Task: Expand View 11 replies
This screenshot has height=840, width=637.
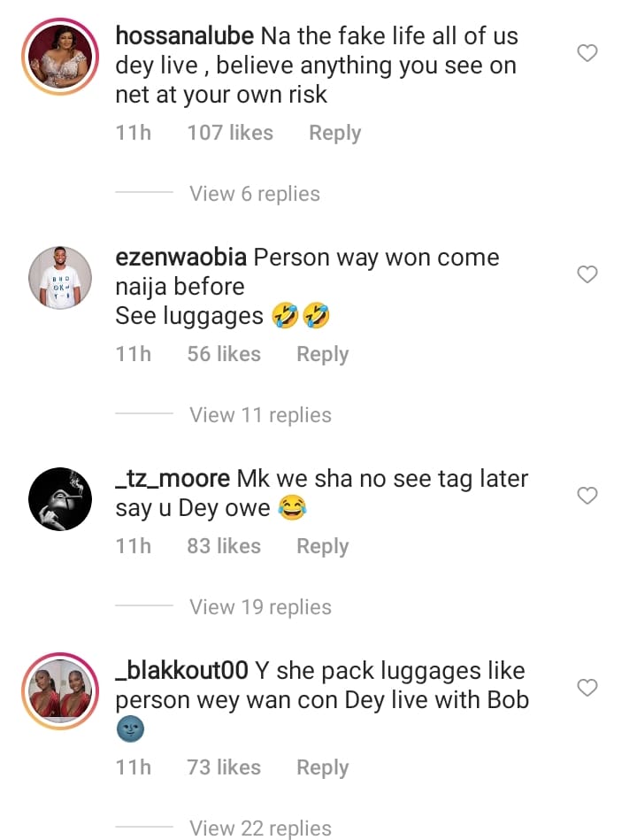Action: pos(261,415)
